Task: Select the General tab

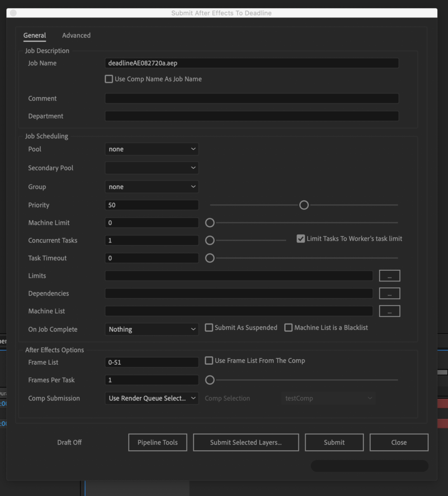Action: [x=34, y=35]
